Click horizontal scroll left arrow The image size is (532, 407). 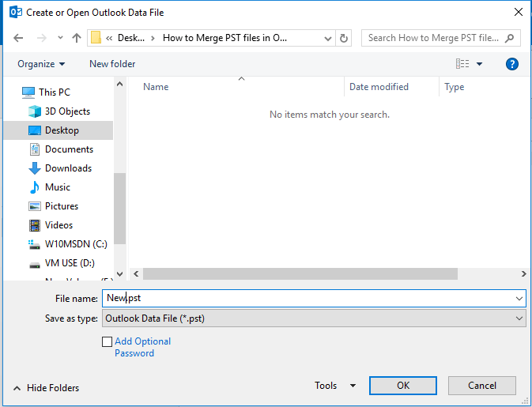pos(136,273)
